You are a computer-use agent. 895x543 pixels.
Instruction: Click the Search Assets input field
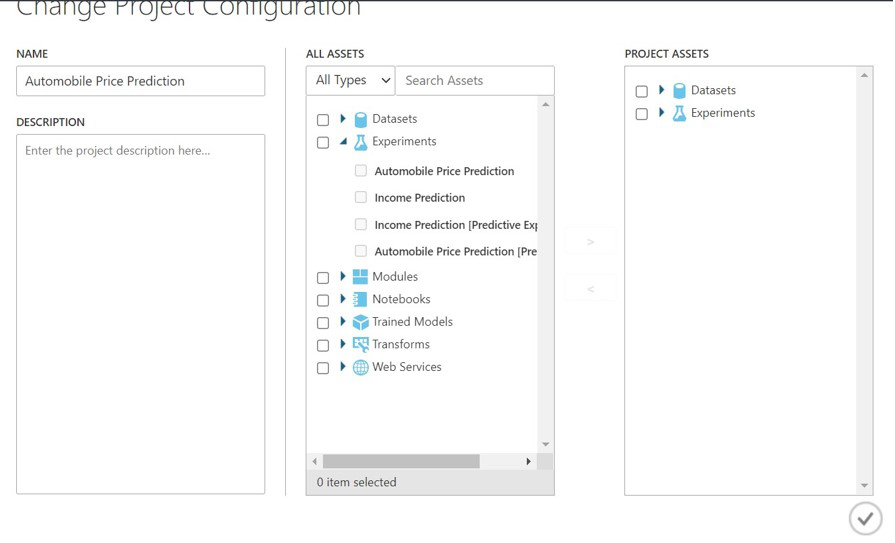coord(474,81)
